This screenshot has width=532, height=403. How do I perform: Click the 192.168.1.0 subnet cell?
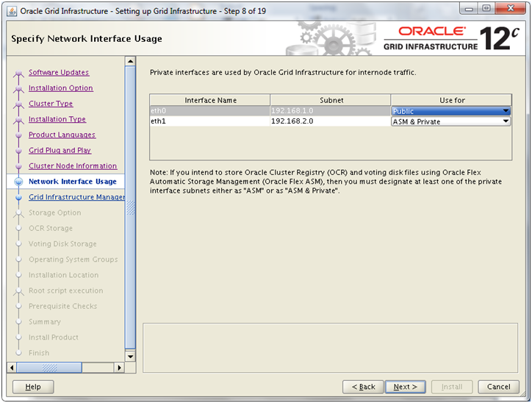[330, 111]
